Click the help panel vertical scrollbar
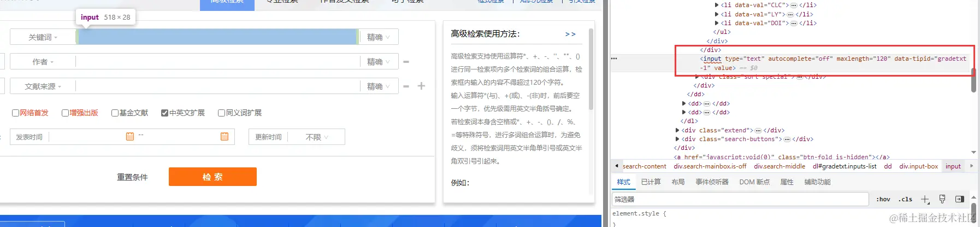980x227 pixels. (591, 69)
